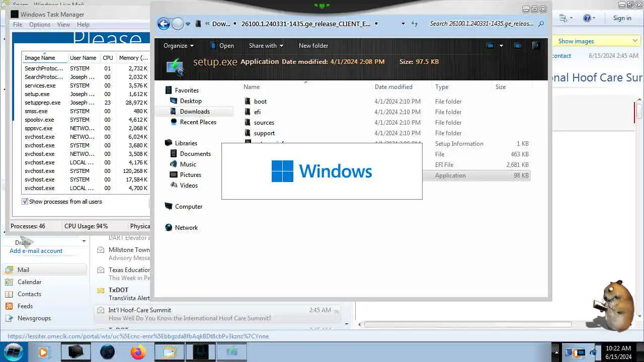Select the Int'l Hoof-Care Summit email
This screenshot has height=362, width=644.
[217, 314]
